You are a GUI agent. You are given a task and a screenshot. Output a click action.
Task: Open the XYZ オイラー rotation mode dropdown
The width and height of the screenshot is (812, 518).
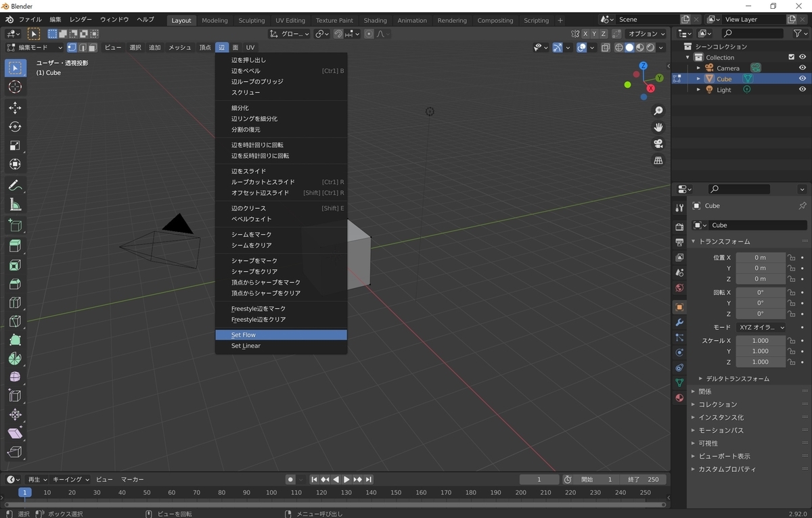click(761, 327)
